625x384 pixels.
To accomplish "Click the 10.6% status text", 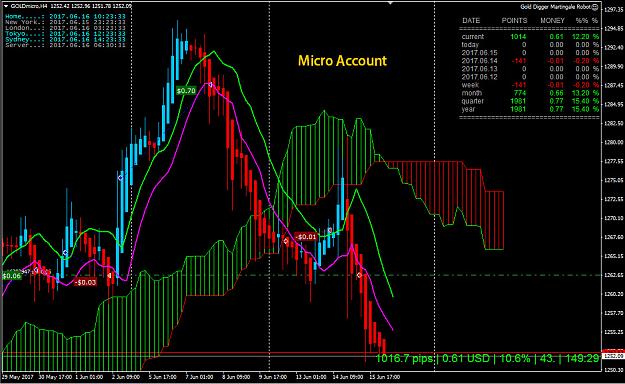I will 515,358.
